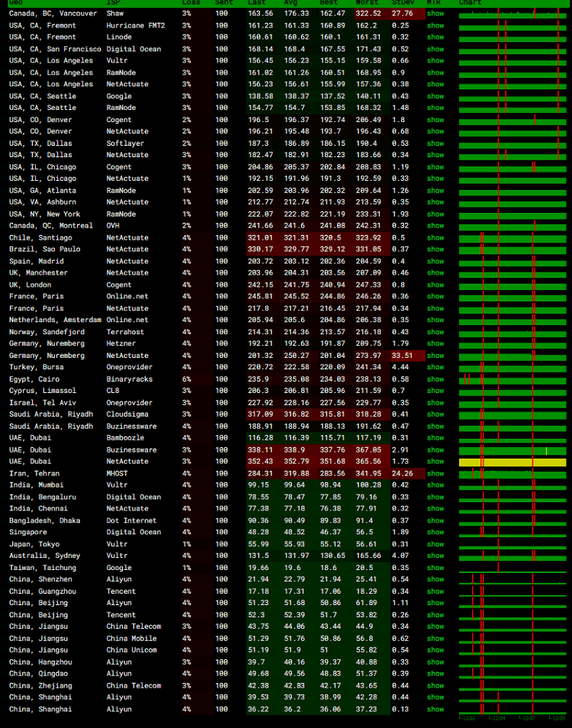This screenshot has width=572, height=728.
Task: Click 'show' for Fremont Hurricane FMT2 row
Action: [x=435, y=25]
